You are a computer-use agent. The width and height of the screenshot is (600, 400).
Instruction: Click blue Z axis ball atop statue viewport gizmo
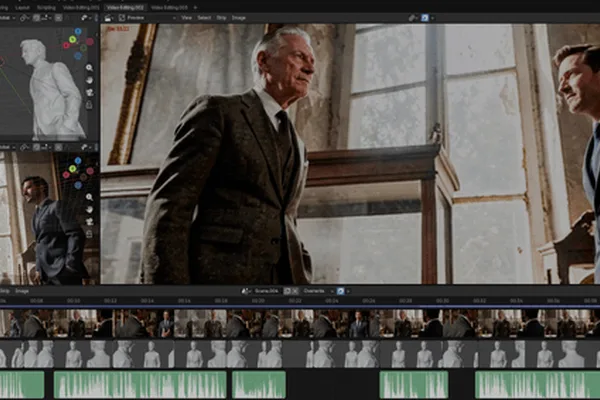point(78,31)
